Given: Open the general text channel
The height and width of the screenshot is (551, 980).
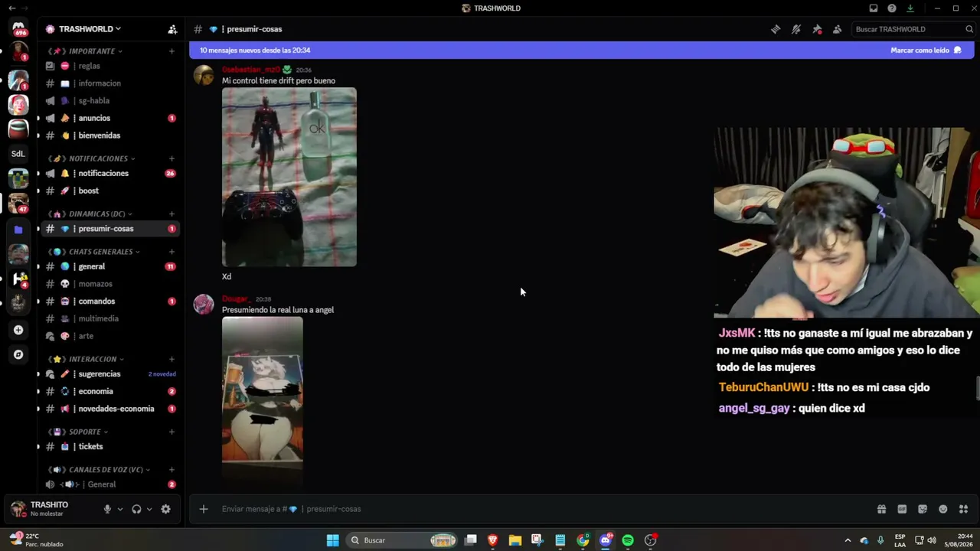Looking at the screenshot, I should click(x=110, y=266).
